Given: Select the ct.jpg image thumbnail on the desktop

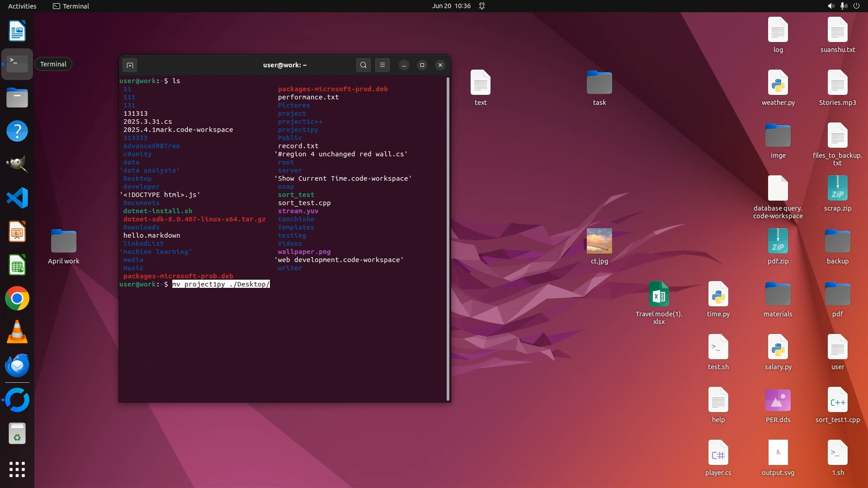Looking at the screenshot, I should coord(599,241).
